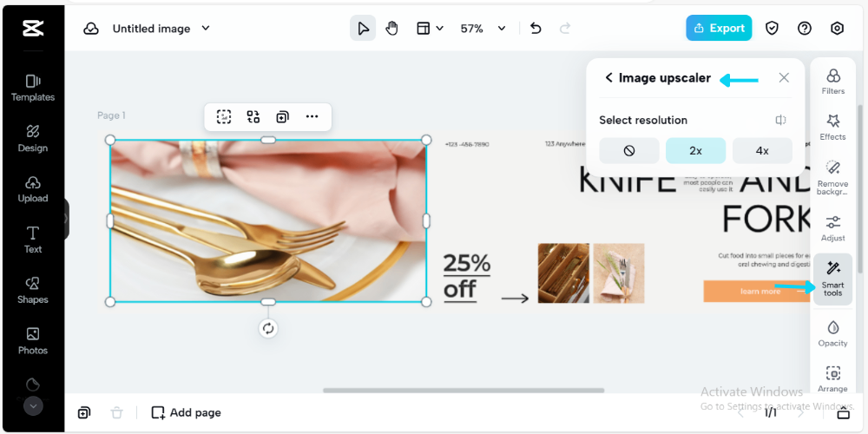
Task: Open the Arrange tool
Action: click(833, 379)
